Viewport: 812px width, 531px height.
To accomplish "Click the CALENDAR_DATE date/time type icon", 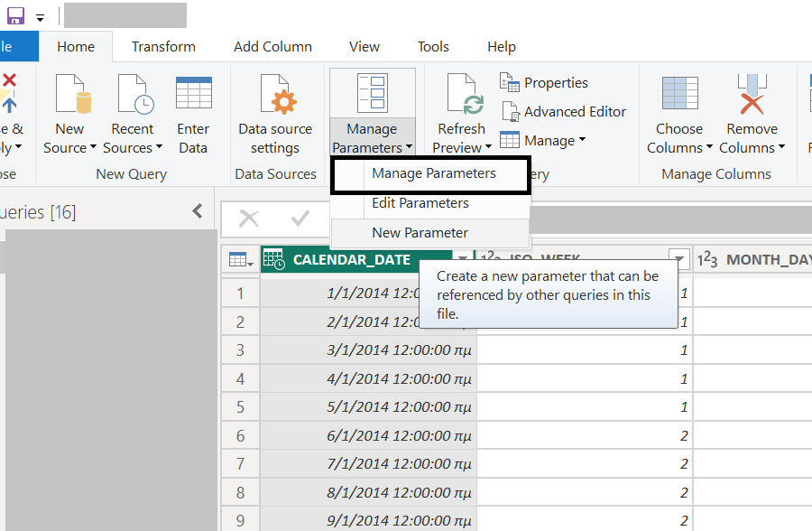I will pos(274,259).
